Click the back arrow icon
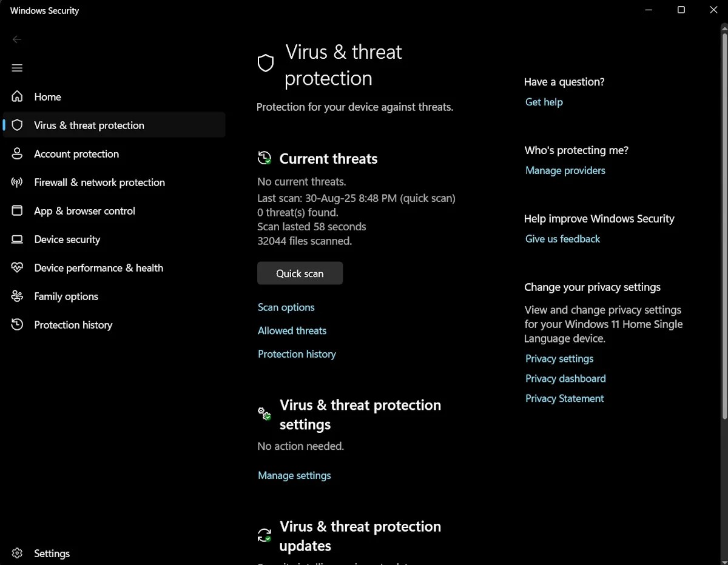Image resolution: width=728 pixels, height=565 pixels. [x=17, y=39]
